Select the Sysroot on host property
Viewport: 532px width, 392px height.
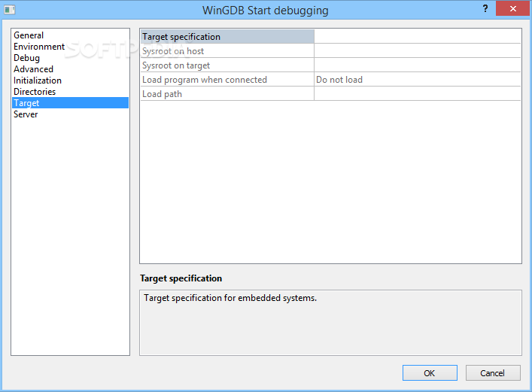pos(227,51)
